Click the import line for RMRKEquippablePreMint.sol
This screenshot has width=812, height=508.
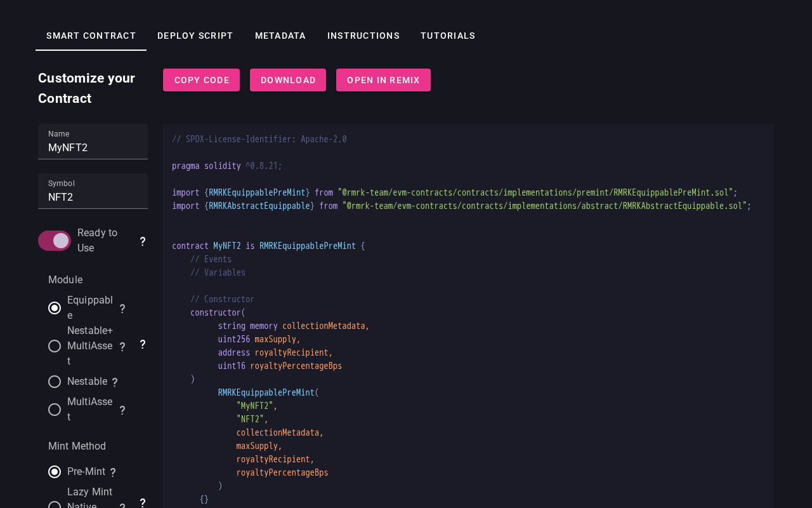[x=455, y=192]
